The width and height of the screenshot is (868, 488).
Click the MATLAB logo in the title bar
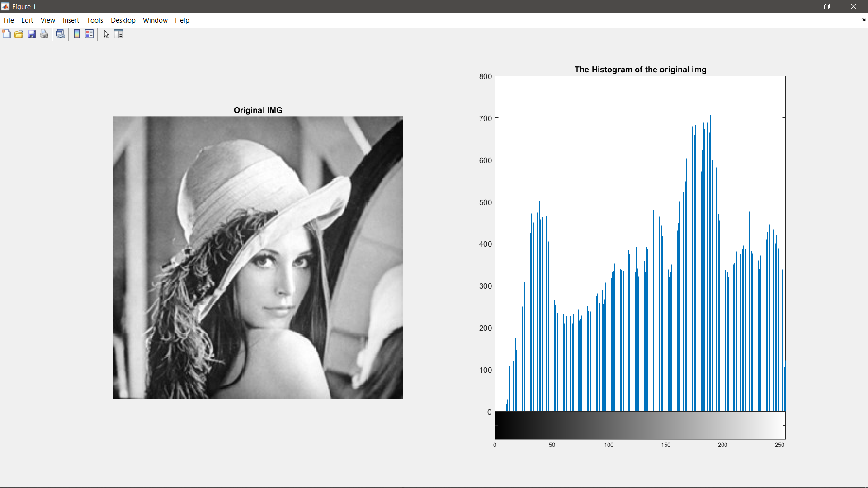[5, 6]
